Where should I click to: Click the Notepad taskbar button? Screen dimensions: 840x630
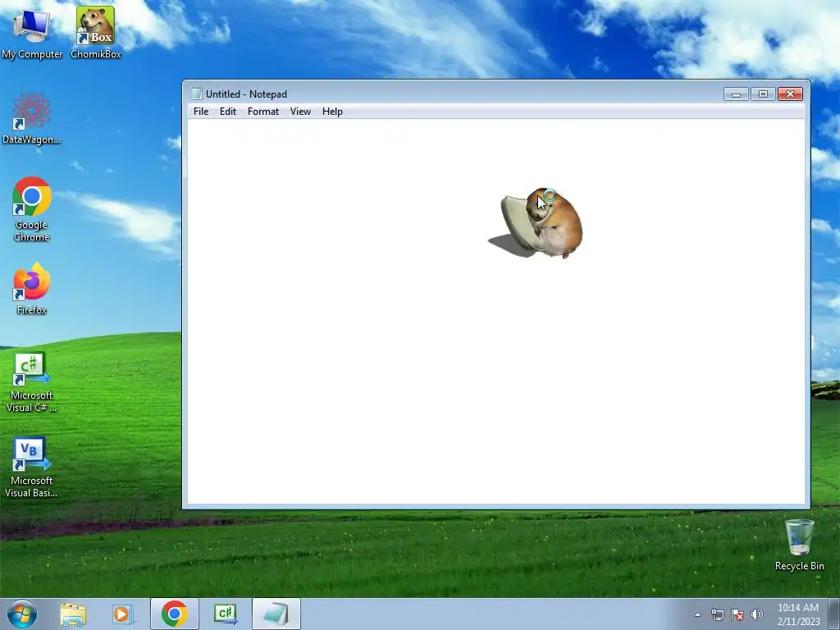click(x=276, y=614)
